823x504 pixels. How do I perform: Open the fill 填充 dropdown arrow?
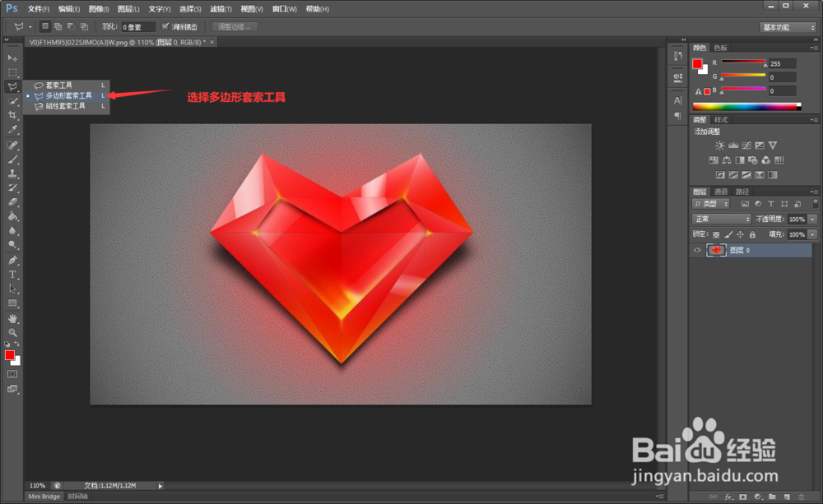[x=813, y=234]
